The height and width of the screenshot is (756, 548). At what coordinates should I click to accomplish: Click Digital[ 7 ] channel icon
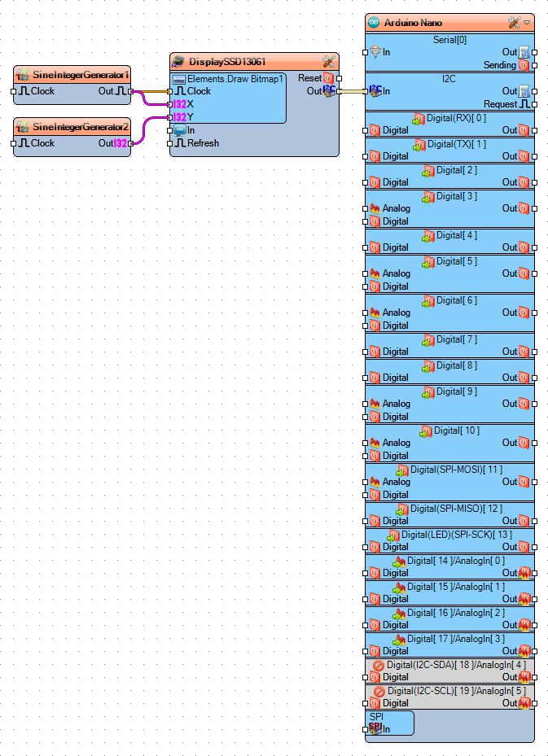428,340
